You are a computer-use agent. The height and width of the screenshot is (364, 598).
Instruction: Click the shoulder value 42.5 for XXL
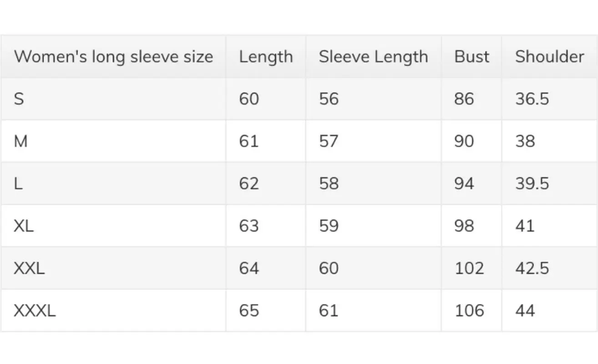[x=532, y=268]
